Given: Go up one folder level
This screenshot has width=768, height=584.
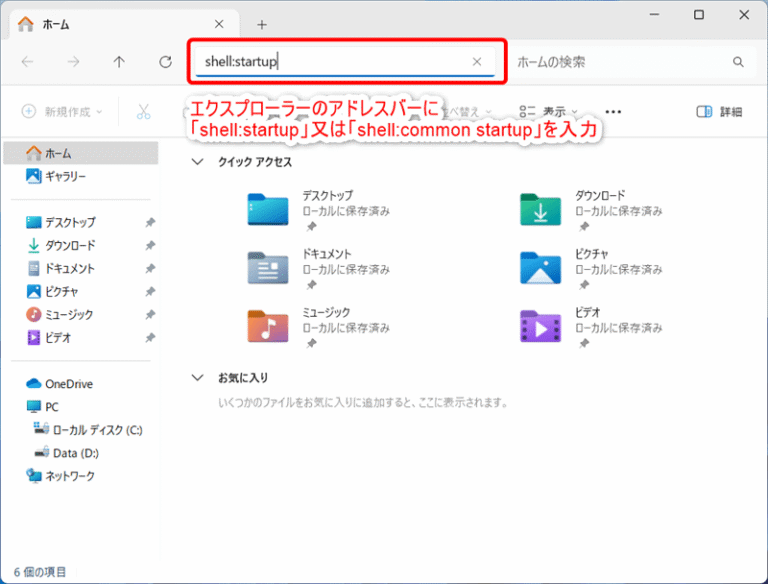Looking at the screenshot, I should (x=119, y=62).
